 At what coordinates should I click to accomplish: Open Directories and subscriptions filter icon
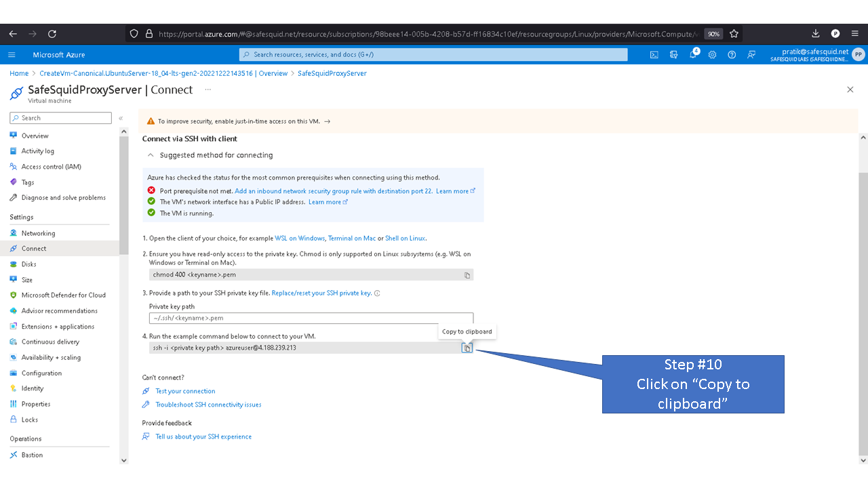click(x=673, y=55)
